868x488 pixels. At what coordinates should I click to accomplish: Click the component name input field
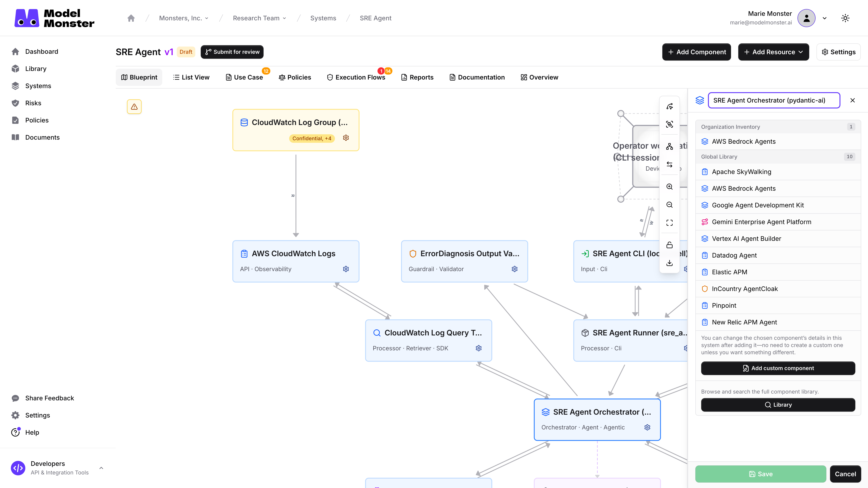(x=774, y=100)
